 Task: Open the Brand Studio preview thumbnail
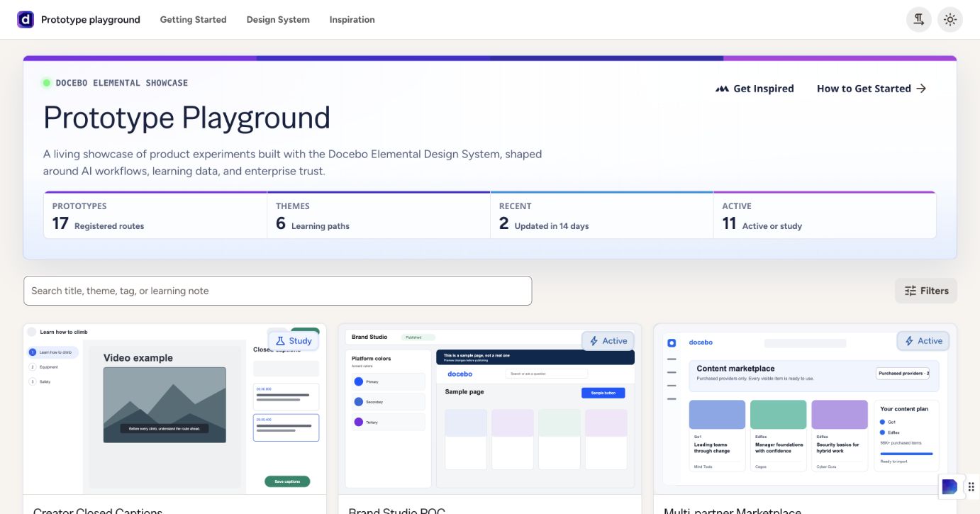pos(490,409)
